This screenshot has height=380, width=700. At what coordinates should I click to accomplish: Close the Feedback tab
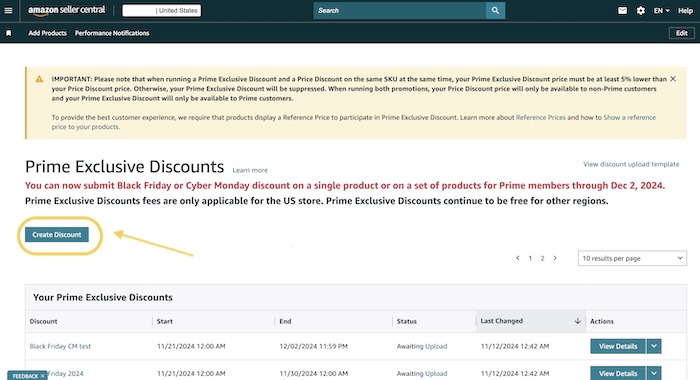pos(42,376)
